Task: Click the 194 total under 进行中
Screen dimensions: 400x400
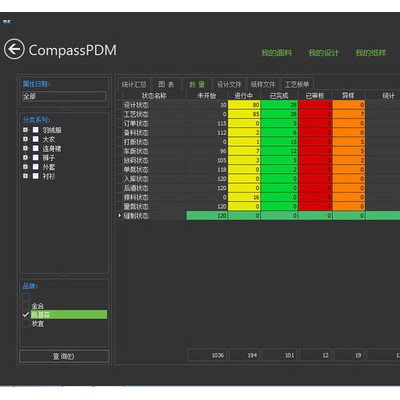Action: [245, 355]
